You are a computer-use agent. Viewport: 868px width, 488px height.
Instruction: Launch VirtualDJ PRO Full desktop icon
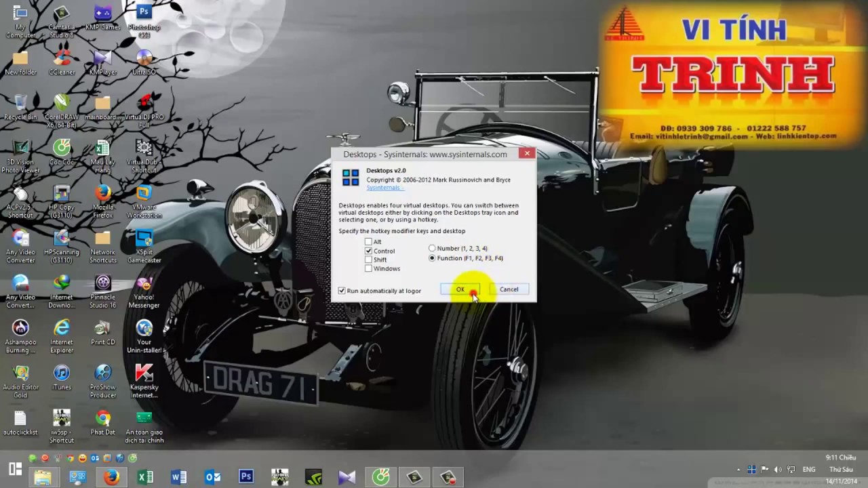(x=144, y=110)
